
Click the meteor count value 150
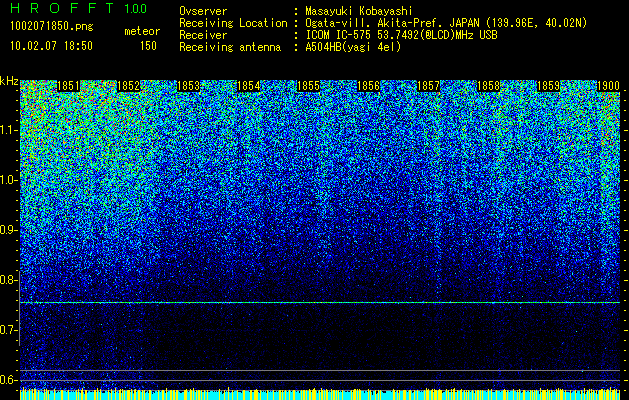[x=148, y=46]
